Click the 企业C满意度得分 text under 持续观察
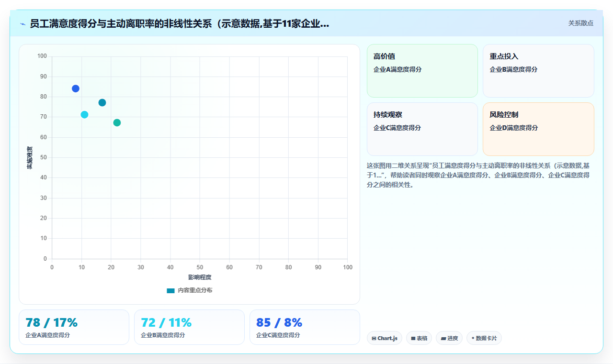 (397, 128)
